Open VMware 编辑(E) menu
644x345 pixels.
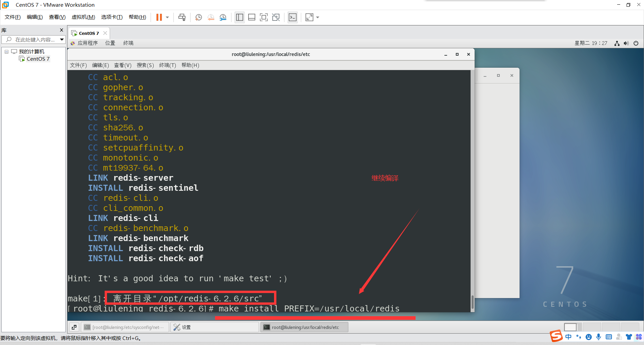pyautogui.click(x=35, y=17)
